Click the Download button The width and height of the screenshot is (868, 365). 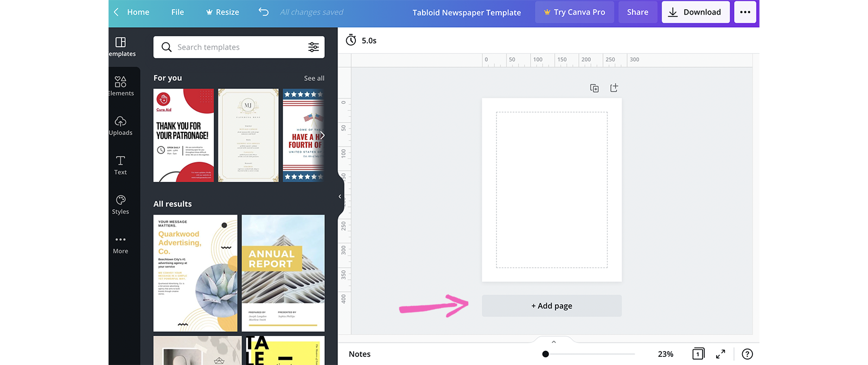(695, 12)
